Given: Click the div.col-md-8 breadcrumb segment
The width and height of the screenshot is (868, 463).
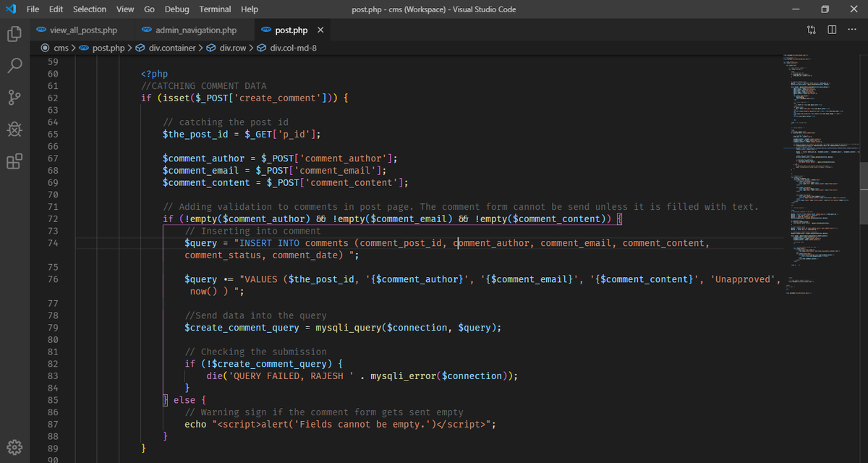Looking at the screenshot, I should click(x=293, y=48).
